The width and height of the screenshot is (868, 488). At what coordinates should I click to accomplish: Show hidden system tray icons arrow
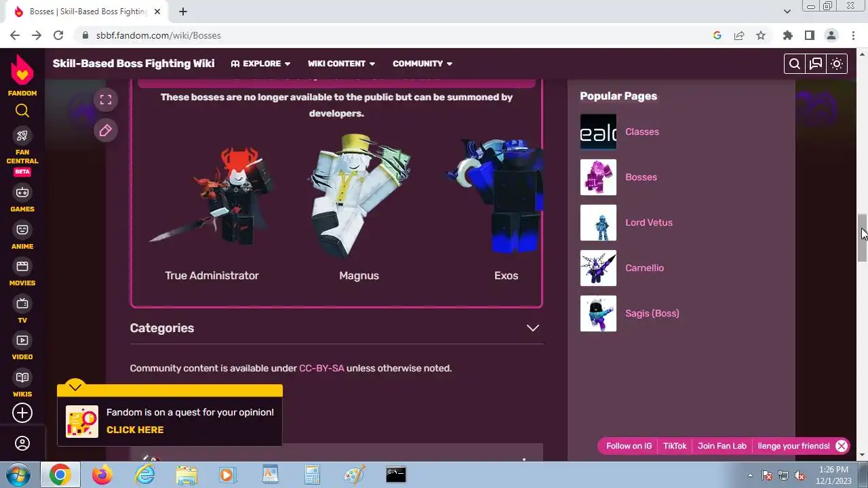(x=750, y=475)
